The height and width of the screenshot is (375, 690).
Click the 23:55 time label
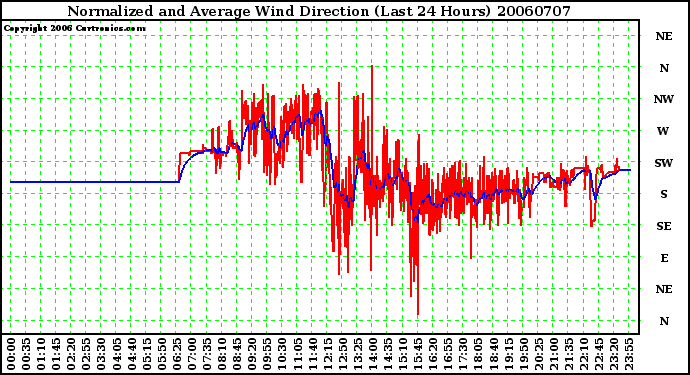pos(628,354)
